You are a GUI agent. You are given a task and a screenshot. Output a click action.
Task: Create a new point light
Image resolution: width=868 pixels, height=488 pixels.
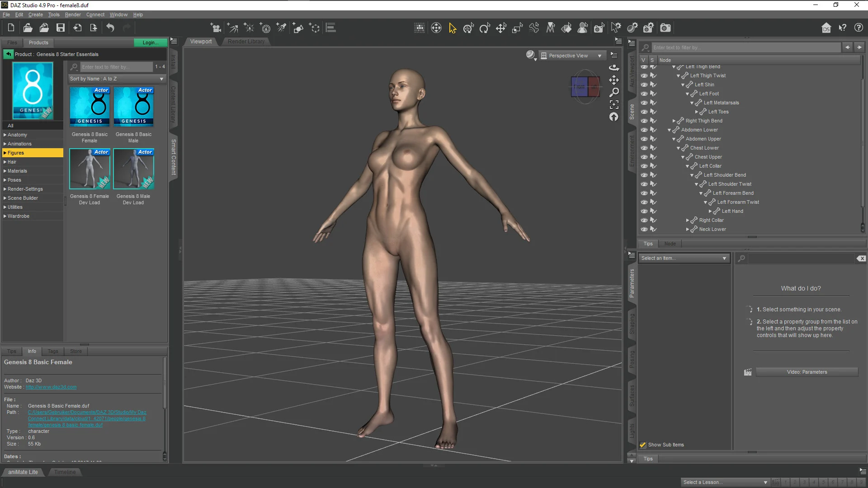pyautogui.click(x=249, y=28)
